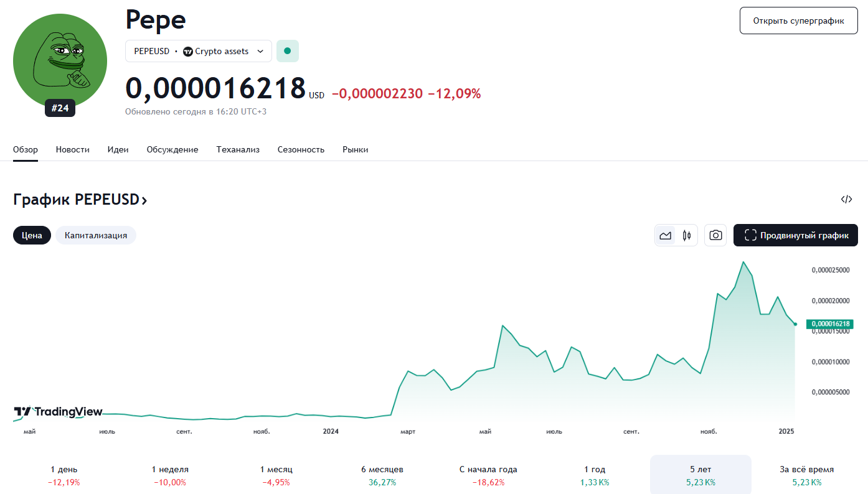868x494 pixels.
Task: Click the large price 0,000016218 value
Action: (215, 88)
